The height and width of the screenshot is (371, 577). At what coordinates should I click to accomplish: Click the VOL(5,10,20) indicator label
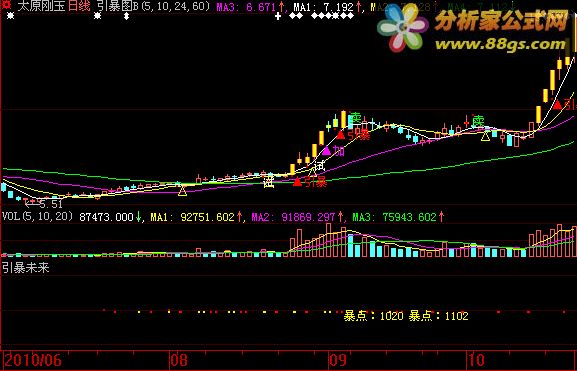tap(38, 216)
